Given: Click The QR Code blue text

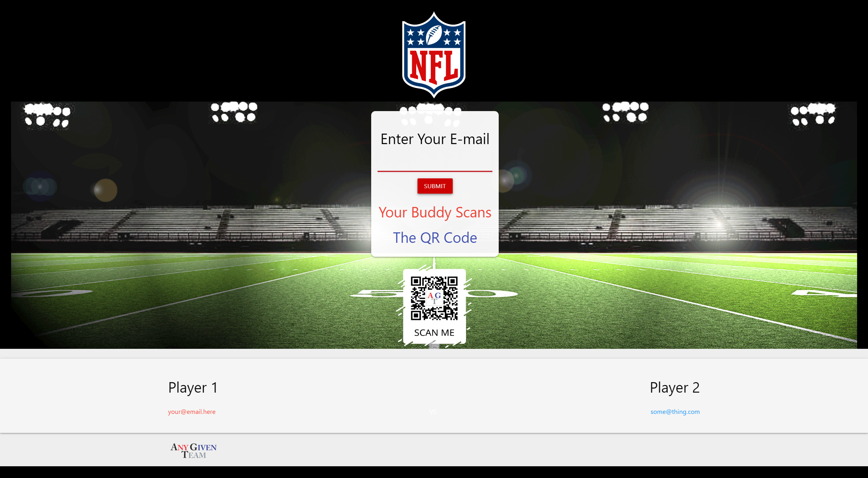Looking at the screenshot, I should (x=434, y=238).
